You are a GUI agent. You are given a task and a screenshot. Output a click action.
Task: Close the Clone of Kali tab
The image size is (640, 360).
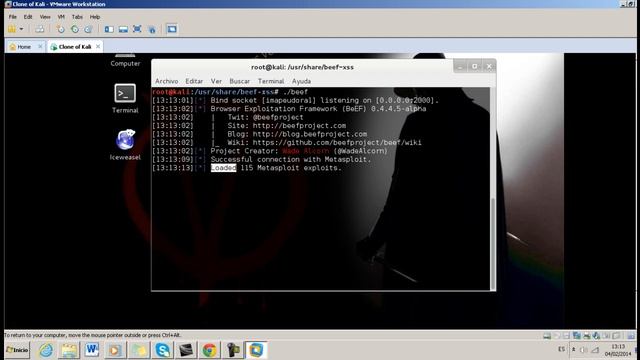click(x=98, y=47)
